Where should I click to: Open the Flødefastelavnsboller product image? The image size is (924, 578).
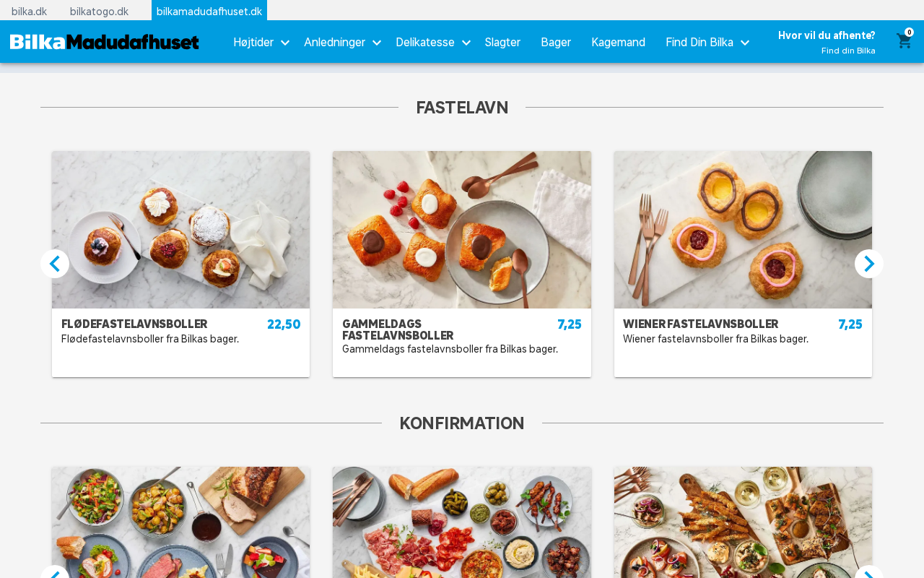pyautogui.click(x=180, y=230)
